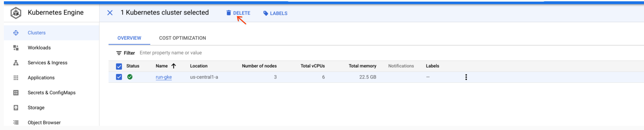644x130 pixels.
Task: Click the Object Browser list icon
Action: pos(16,123)
